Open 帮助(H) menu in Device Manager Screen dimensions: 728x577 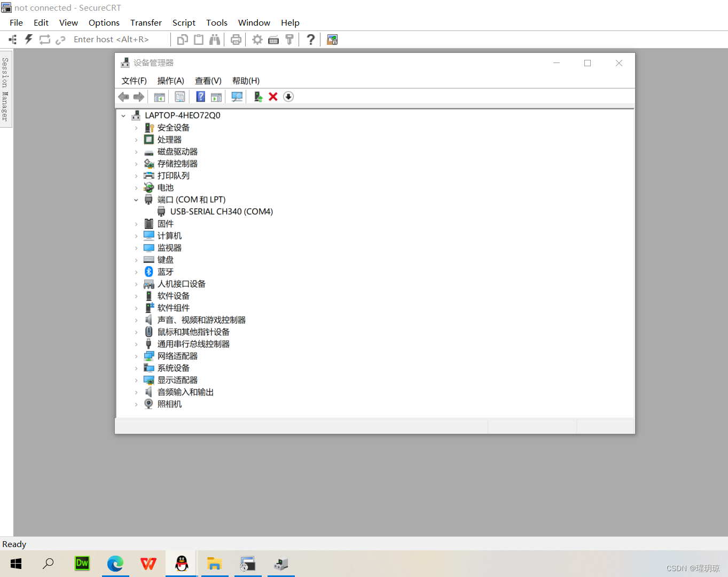pos(246,81)
